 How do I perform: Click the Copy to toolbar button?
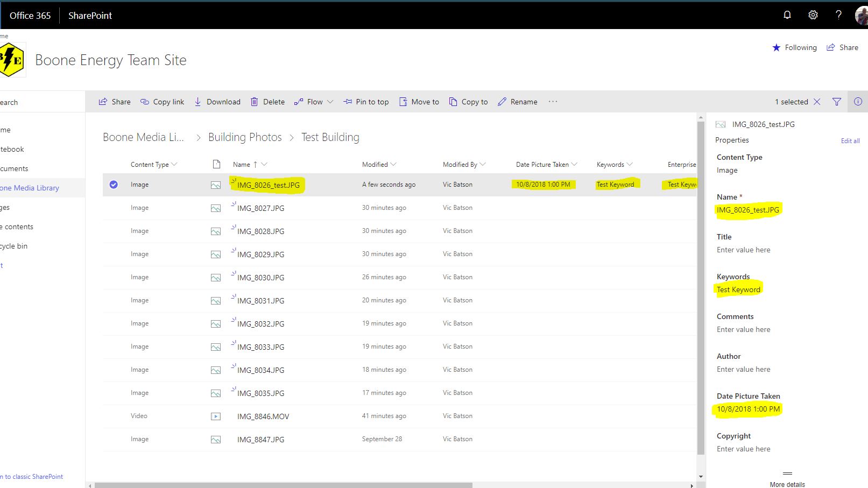pos(468,102)
